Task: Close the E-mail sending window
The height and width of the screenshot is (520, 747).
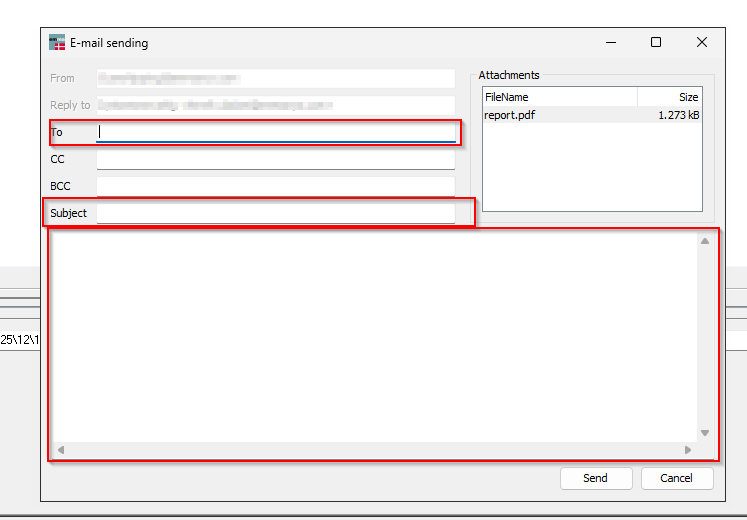Action: coord(702,43)
